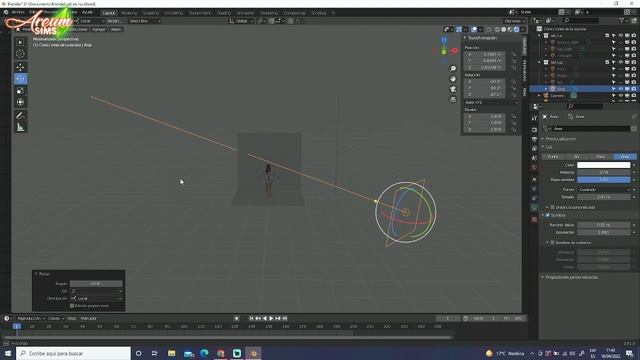This screenshot has height=360, width=640.
Task: Enable the Sombras de contacto checkbox
Action: (552, 242)
